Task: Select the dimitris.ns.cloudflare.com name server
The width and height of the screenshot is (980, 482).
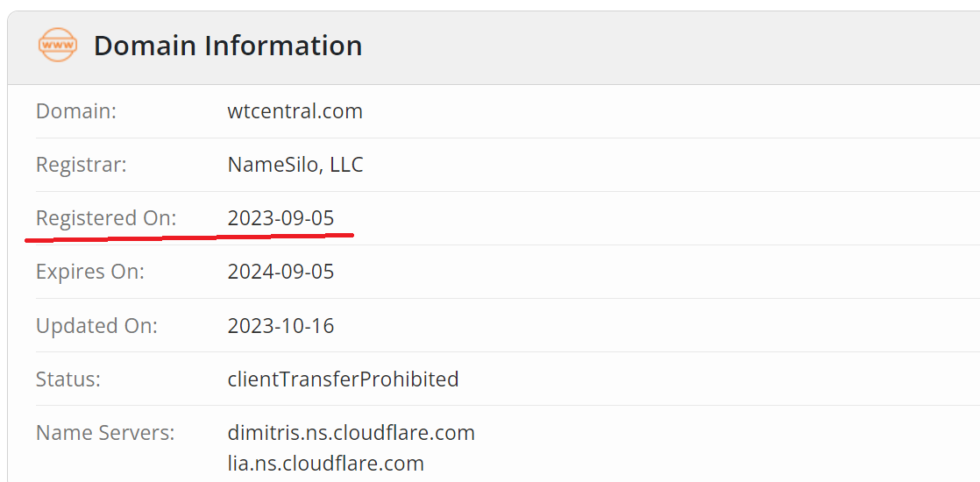Action: 351,433
